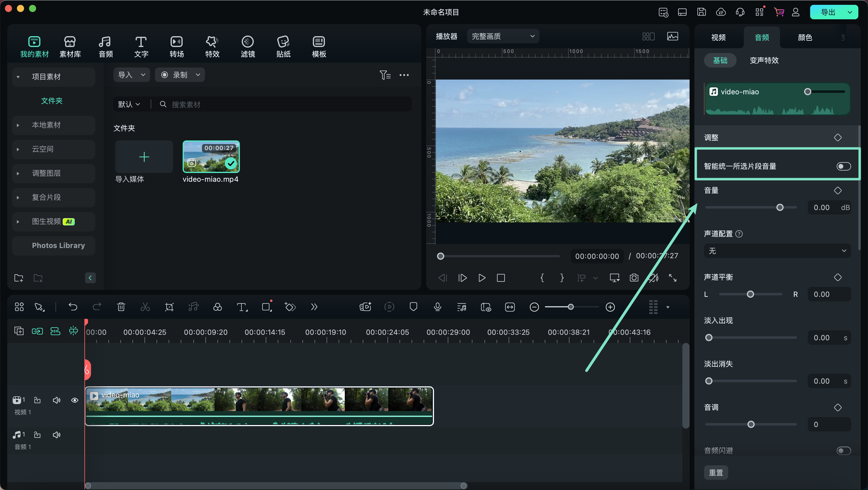Screen dimensions: 868x490
Task: Collapse the 项目素材 tree item
Action: 18,77
